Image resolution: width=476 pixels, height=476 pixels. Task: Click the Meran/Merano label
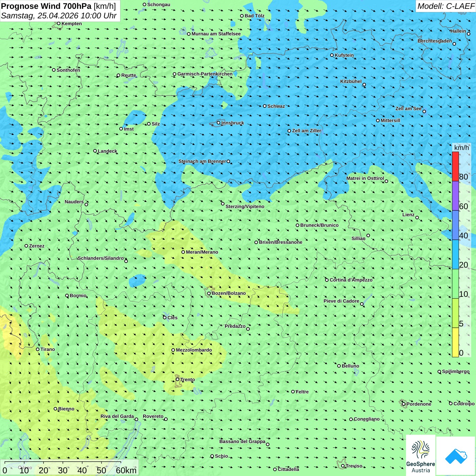click(x=202, y=252)
